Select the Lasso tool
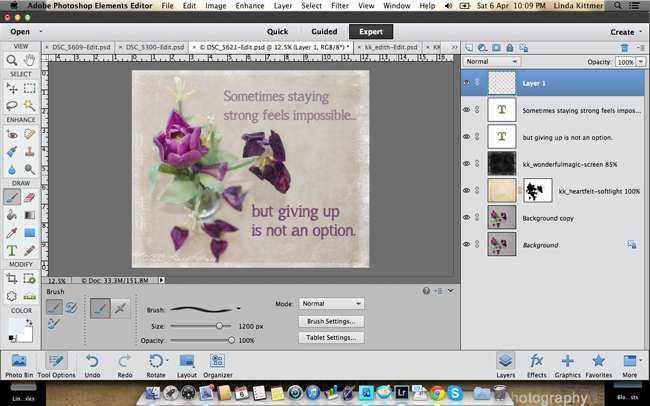650x406 pixels. pyautogui.click(x=12, y=105)
